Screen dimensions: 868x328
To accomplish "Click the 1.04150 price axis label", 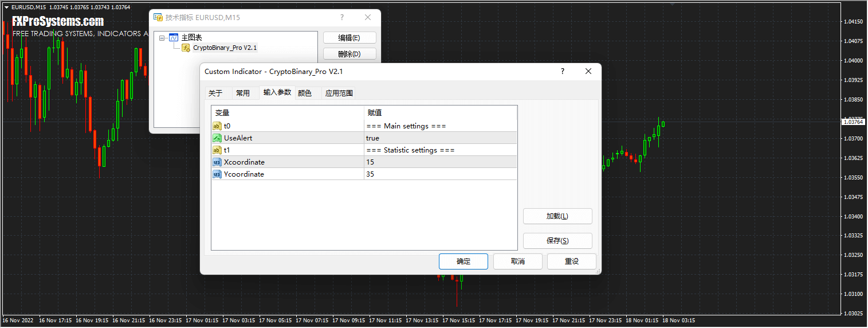I will click(x=854, y=22).
